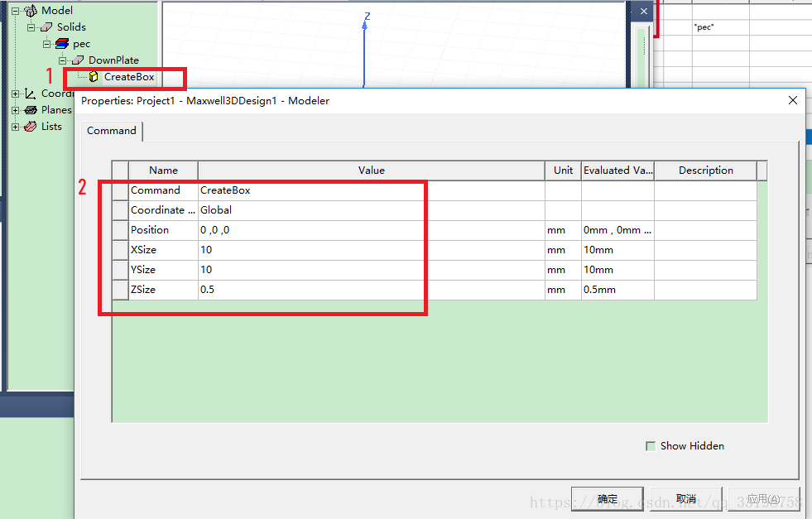Click the XSize value field
The image size is (812, 519).
[371, 250]
